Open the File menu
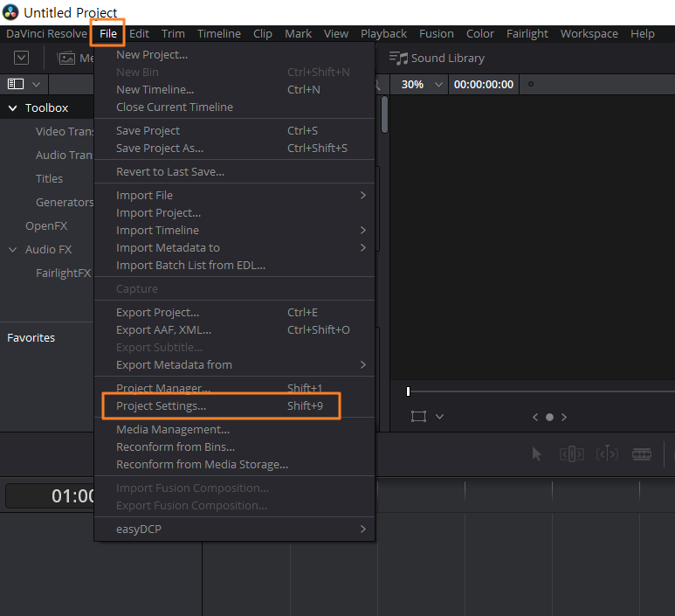Screen dimensions: 675x616 pos(108,33)
